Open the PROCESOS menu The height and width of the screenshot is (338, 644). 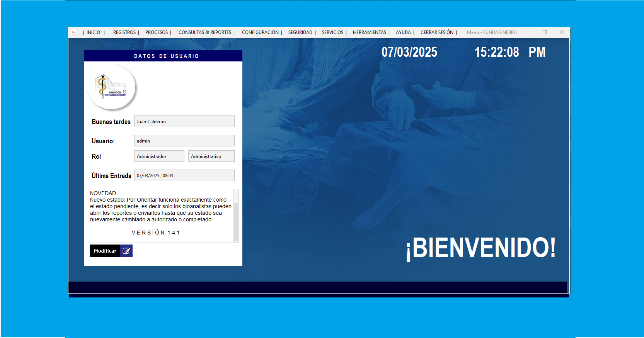coord(157,32)
